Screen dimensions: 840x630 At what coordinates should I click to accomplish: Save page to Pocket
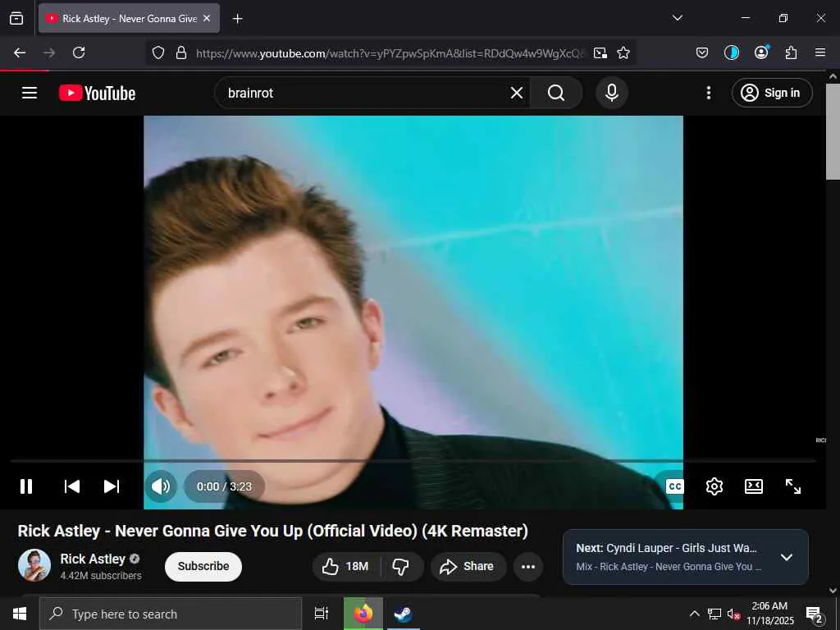(702, 52)
